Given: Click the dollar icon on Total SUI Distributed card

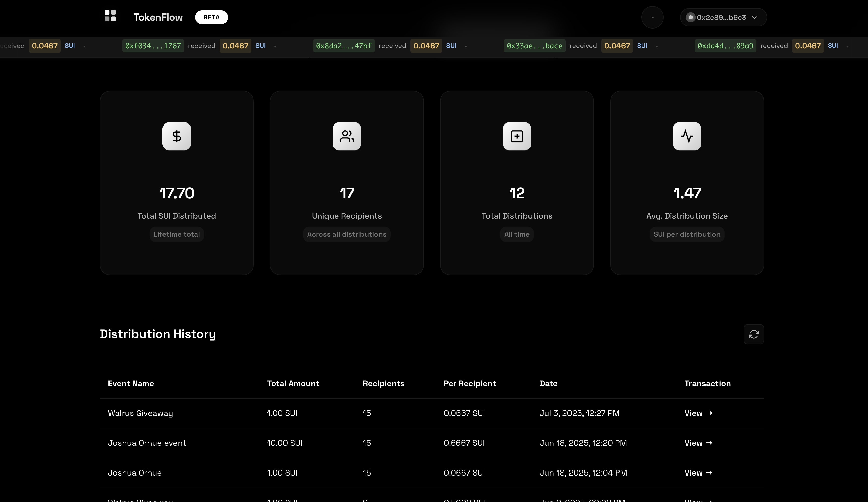Looking at the screenshot, I should point(176,136).
